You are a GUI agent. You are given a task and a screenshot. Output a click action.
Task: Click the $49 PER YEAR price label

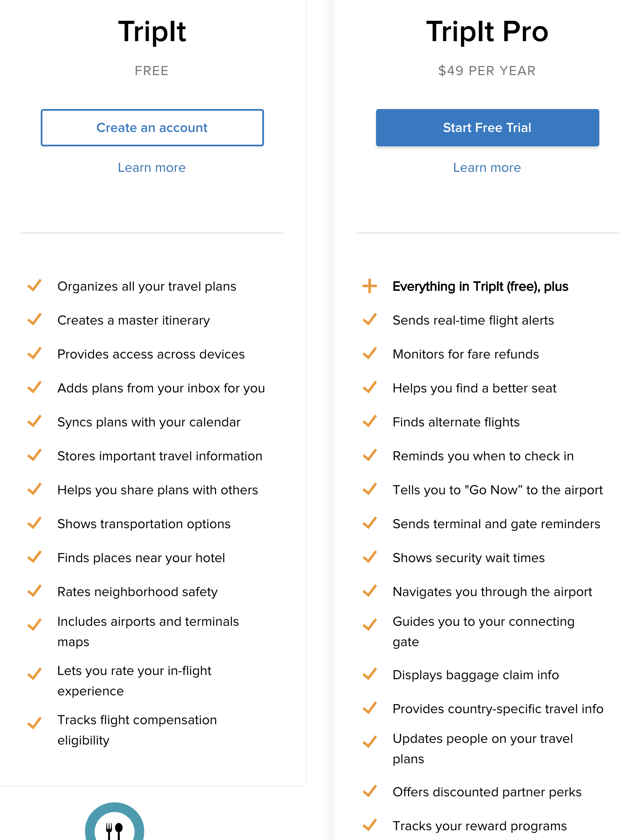coord(487,71)
